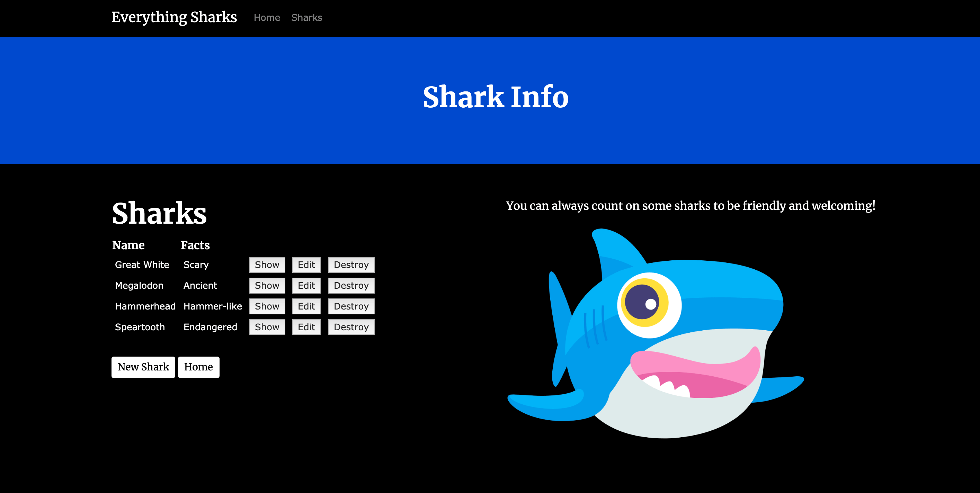Click the Home button
Viewport: 980px width, 493px height.
pos(198,367)
